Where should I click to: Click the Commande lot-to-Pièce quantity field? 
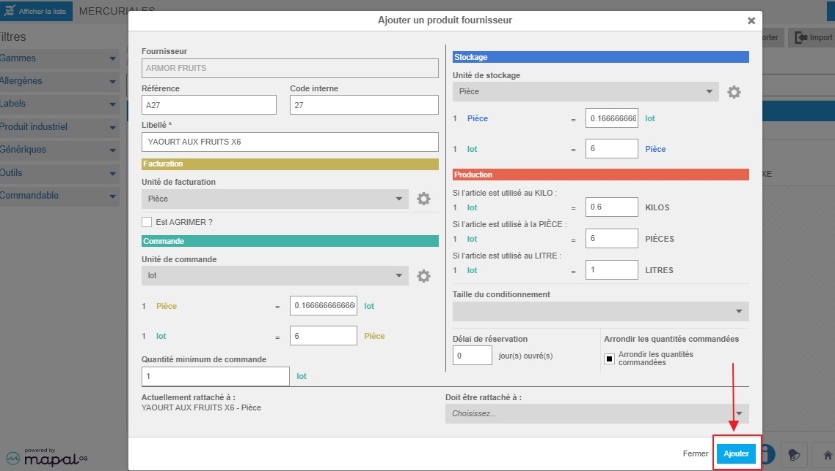pos(323,336)
